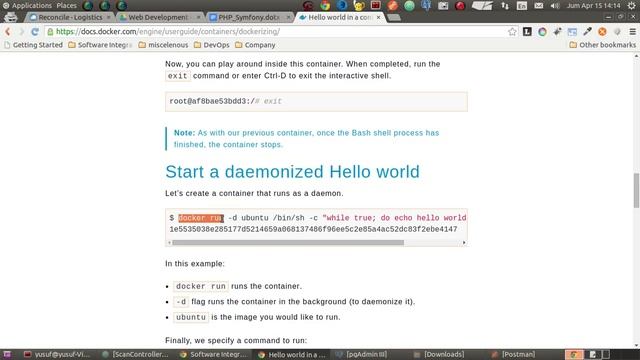Launch Chrome from the top panel
The height and width of the screenshot is (360, 640).
coord(325,5)
